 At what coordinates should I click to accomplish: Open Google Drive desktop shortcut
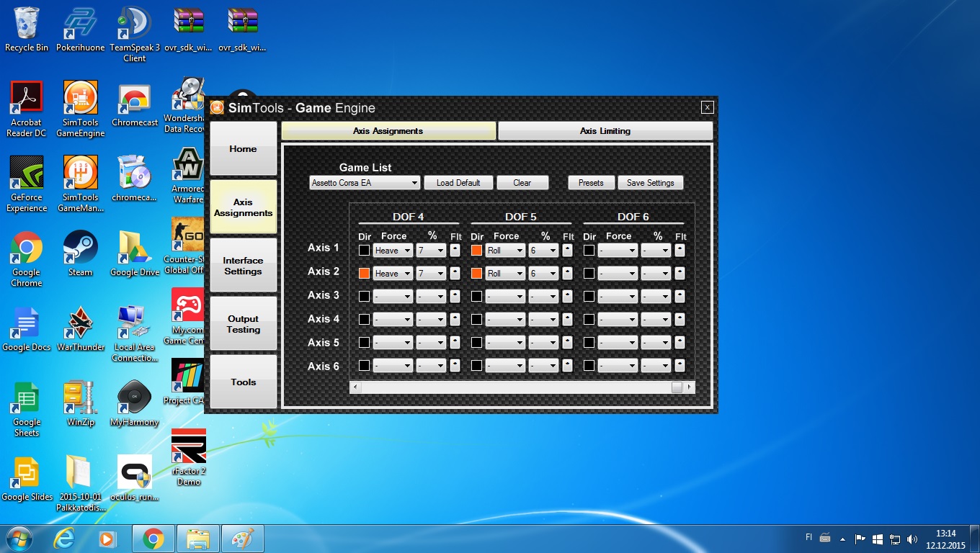(x=135, y=254)
